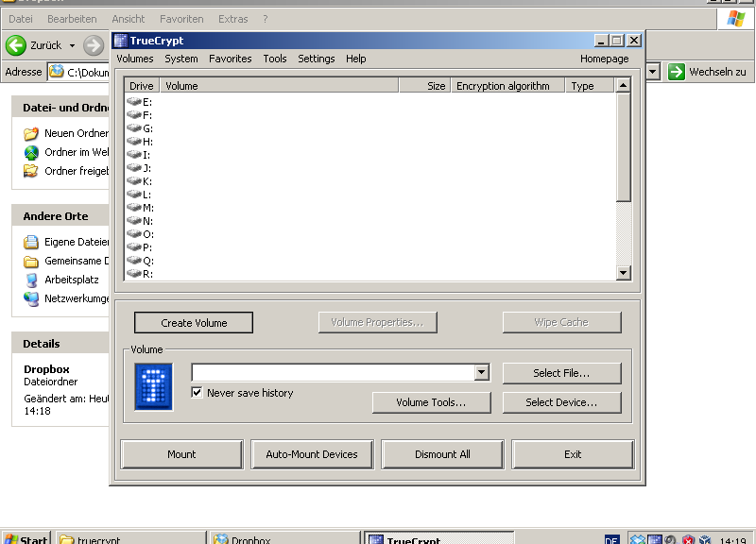Open Eigene Dateien icon in Andere Orte
The image size is (756, 544).
31,242
